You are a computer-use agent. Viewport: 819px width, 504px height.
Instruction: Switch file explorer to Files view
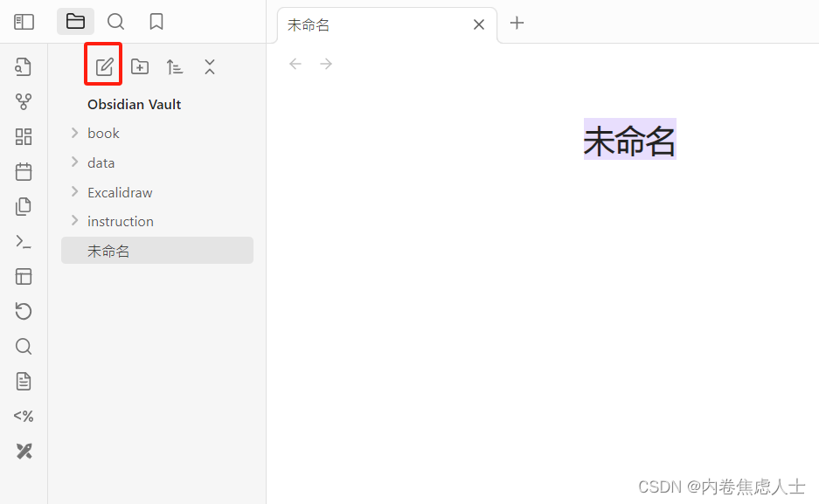(x=75, y=21)
